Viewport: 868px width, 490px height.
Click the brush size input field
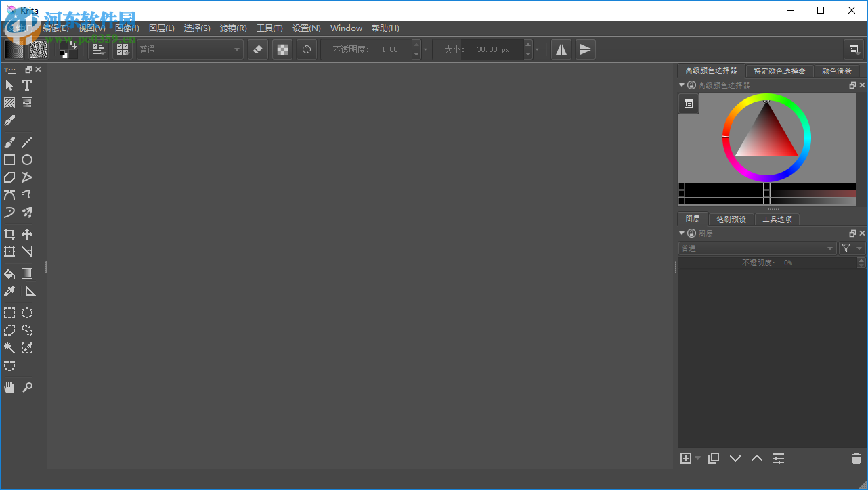click(x=492, y=49)
